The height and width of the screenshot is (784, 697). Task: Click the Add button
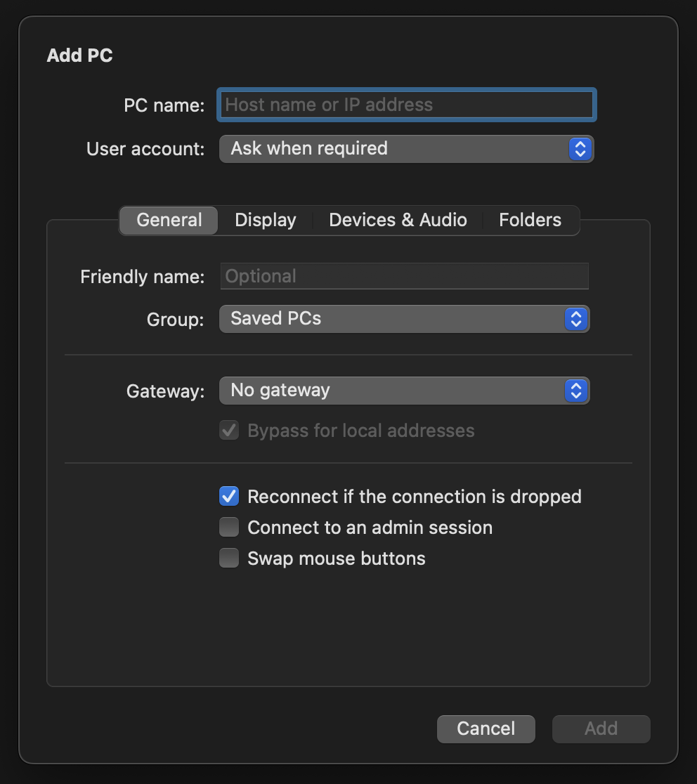pyautogui.click(x=601, y=729)
